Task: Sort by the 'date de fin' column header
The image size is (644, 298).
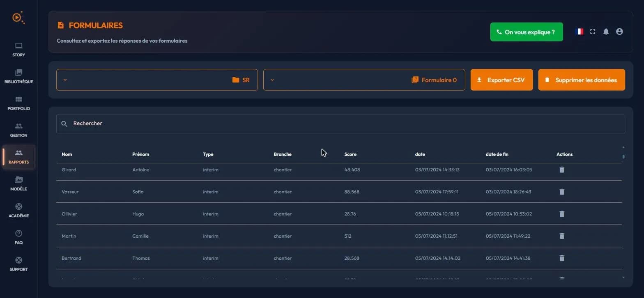Action: point(497,154)
